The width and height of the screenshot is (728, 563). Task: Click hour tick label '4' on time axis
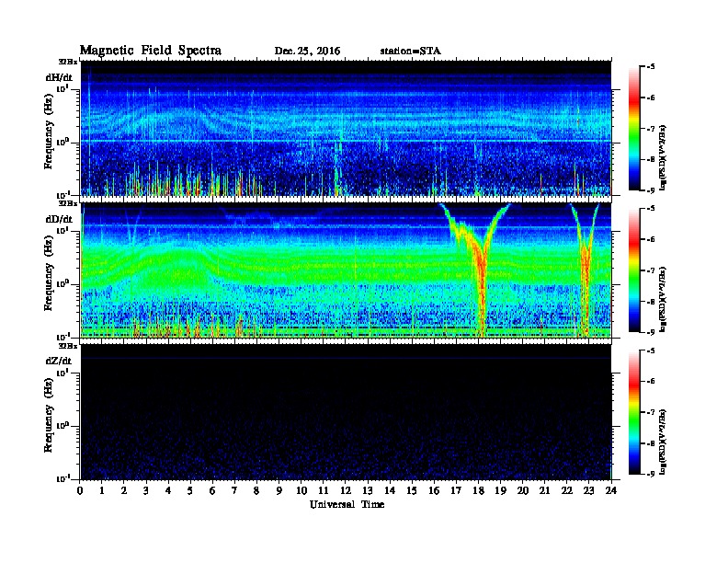(x=168, y=491)
